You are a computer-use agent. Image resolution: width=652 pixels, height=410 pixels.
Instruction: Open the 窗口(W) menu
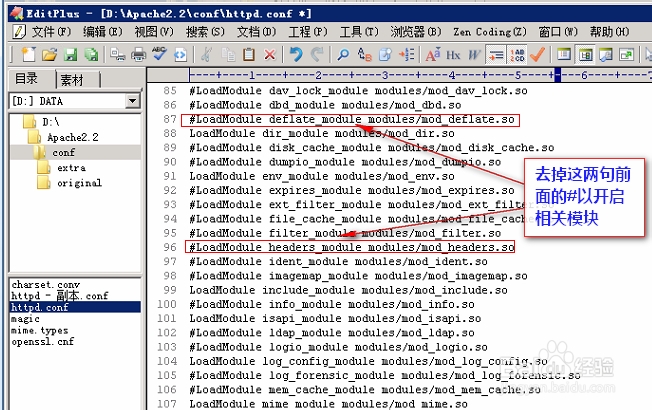pos(558,32)
